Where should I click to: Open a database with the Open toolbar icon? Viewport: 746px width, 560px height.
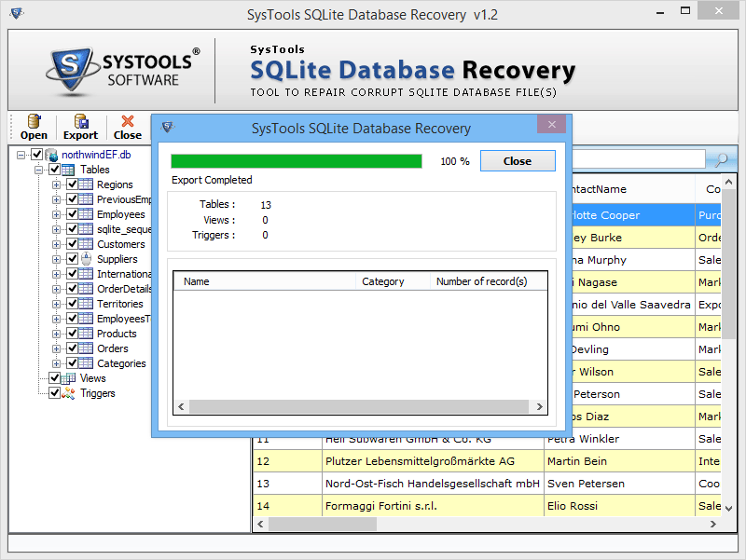[x=34, y=121]
